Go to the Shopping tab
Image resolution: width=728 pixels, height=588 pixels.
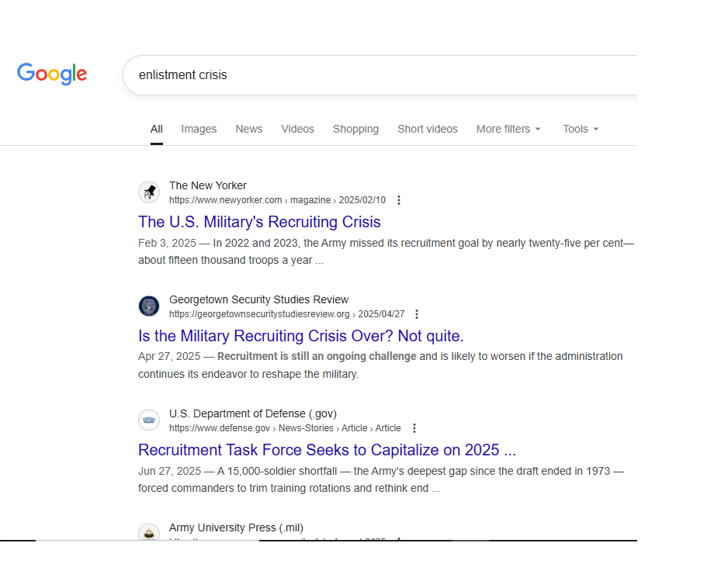pos(355,129)
